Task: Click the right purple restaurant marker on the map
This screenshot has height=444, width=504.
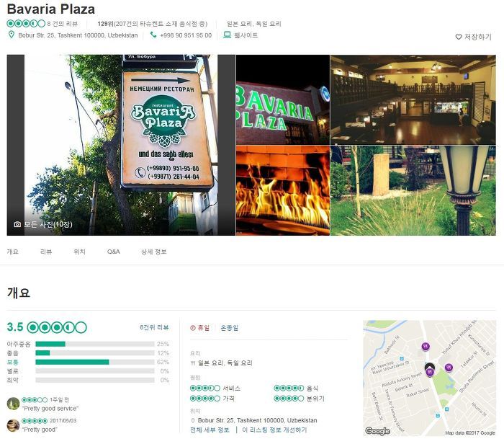Action: [449, 367]
